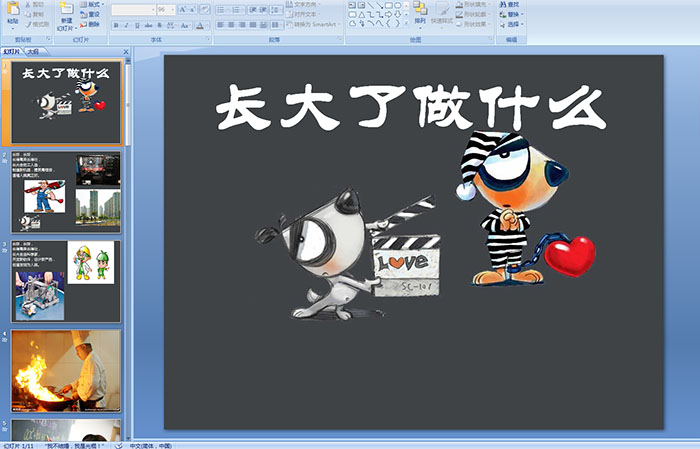Click the spell check icon in status bar
The image size is (700, 449).
click(118, 444)
